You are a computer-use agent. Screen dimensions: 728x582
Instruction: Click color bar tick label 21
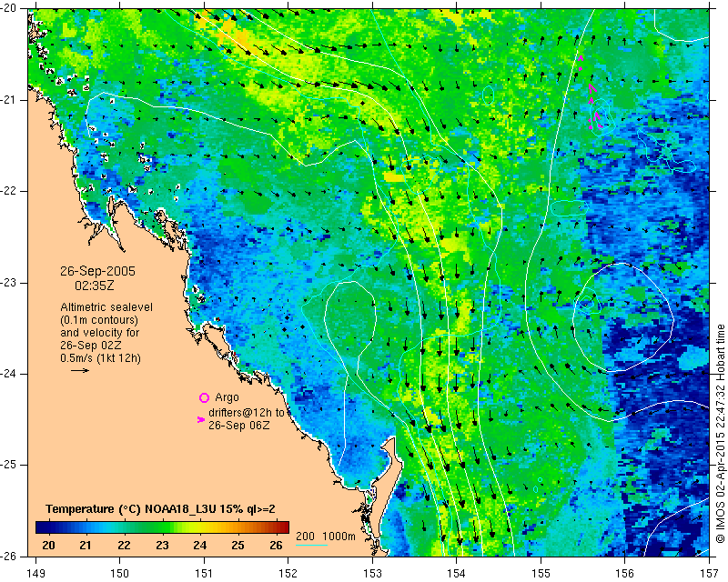click(x=86, y=545)
